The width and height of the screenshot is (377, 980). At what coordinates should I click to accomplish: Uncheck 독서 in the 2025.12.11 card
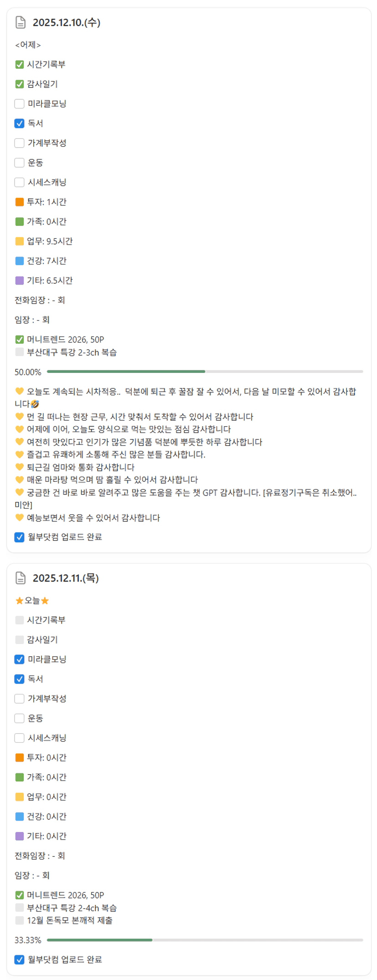tap(20, 679)
